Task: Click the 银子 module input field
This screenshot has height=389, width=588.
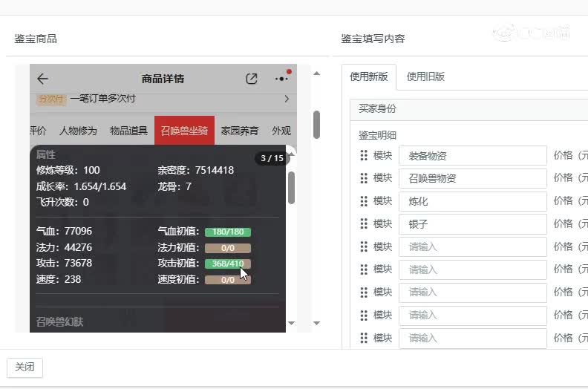Action: tap(472, 224)
